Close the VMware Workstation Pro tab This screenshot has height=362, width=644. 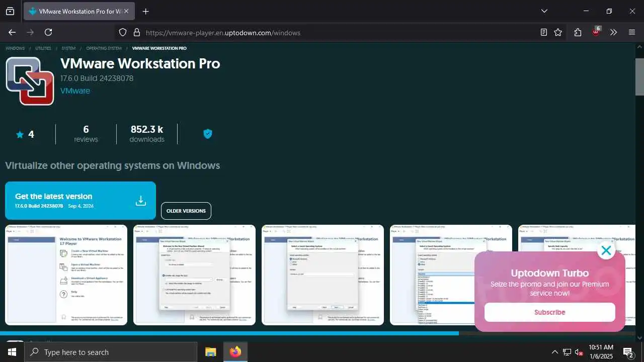tap(126, 11)
